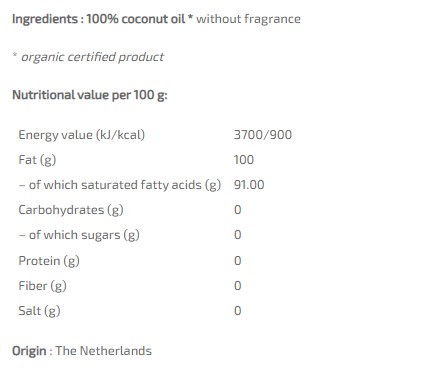This screenshot has width=441, height=375.
Task: Click the 'Carbohydrates (g)' row label
Action: tap(71, 210)
